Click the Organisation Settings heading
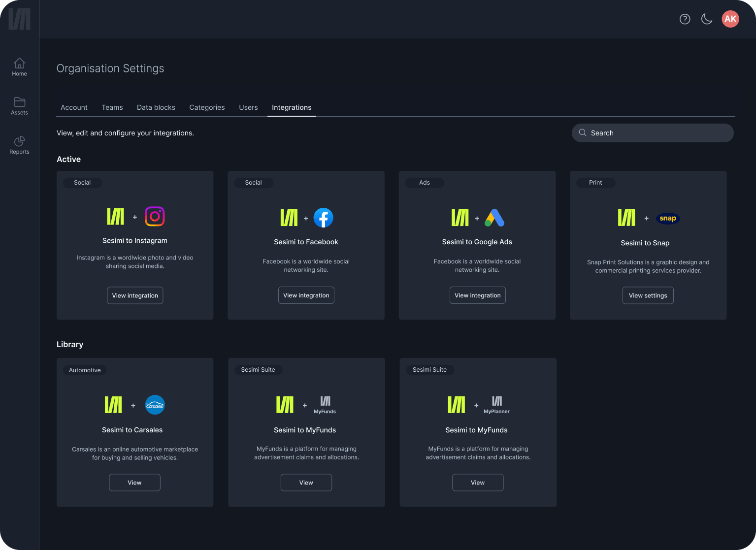Viewport: 756px width, 550px height. coord(110,68)
